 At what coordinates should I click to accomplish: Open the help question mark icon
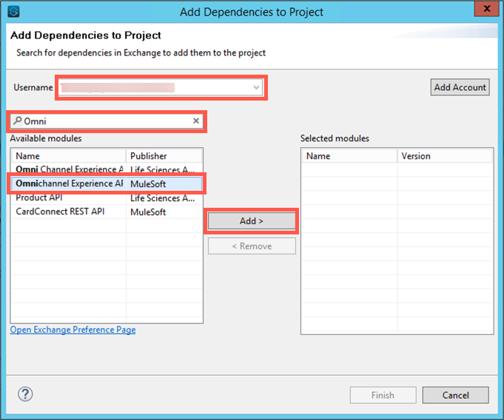pos(25,394)
